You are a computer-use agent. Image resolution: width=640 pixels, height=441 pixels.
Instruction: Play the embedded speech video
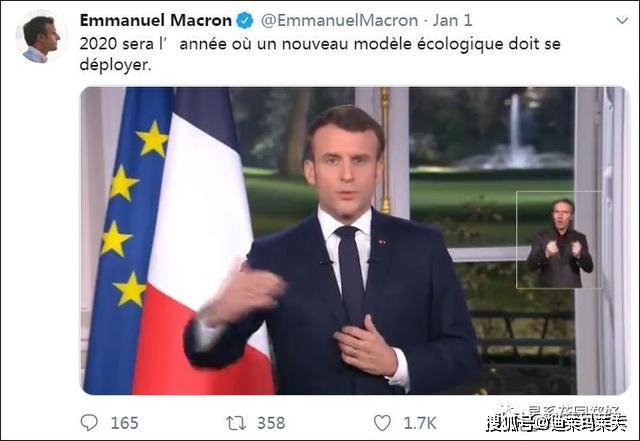coord(354,241)
